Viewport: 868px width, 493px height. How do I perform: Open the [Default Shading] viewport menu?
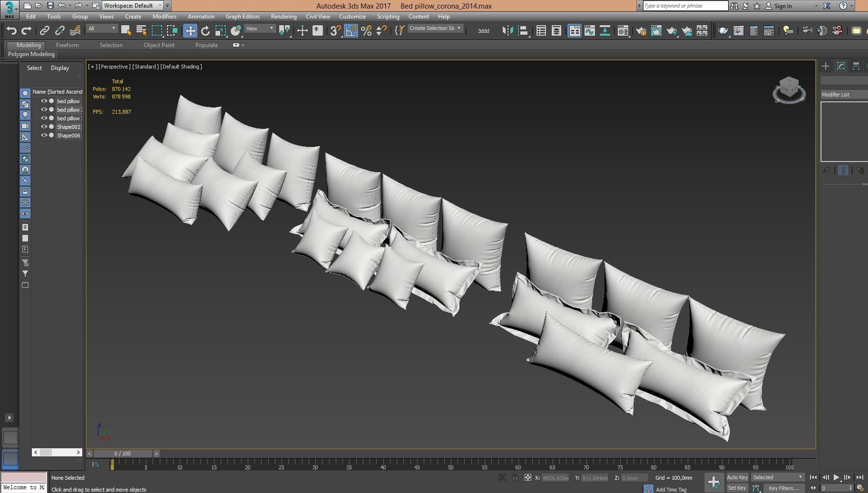coord(181,67)
